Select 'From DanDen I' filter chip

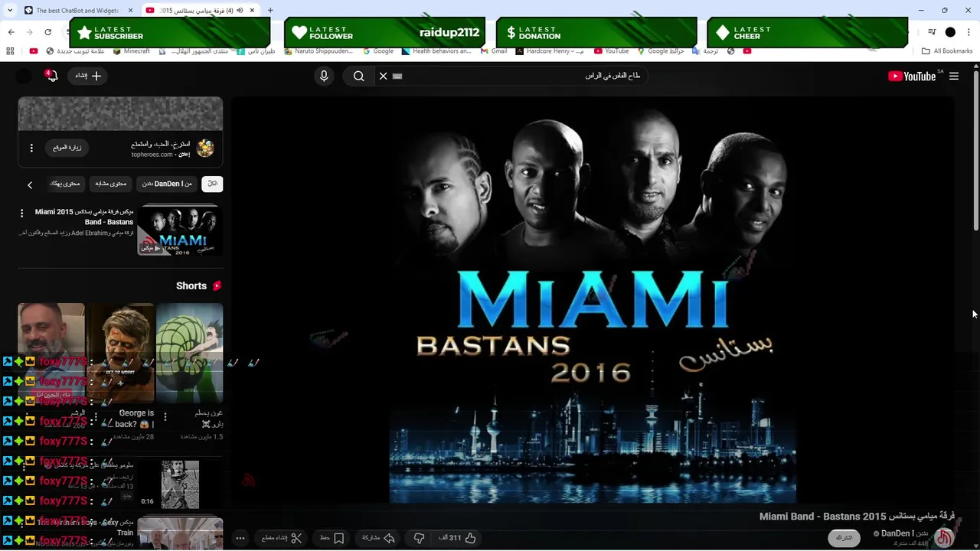pos(167,184)
